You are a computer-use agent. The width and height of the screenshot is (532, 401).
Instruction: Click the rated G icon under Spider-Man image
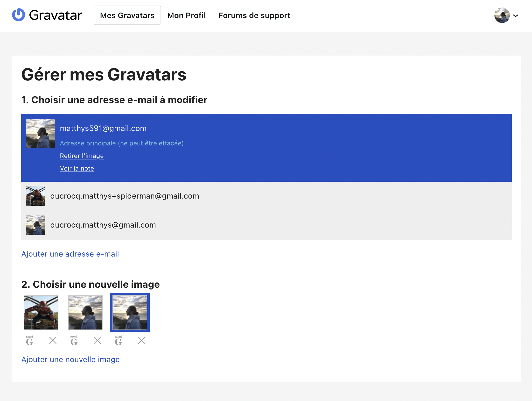tap(29, 341)
